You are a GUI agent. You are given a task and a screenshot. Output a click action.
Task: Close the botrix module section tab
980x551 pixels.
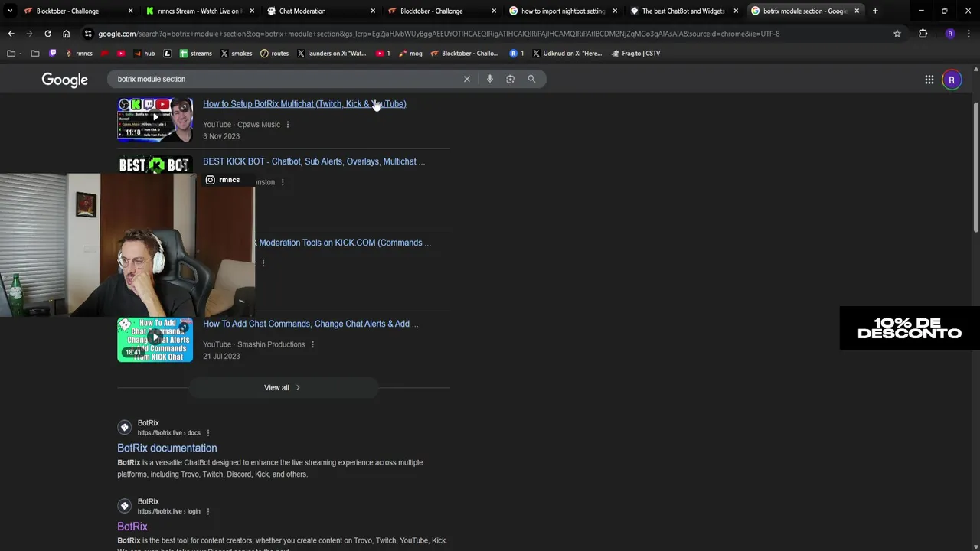pos(857,11)
